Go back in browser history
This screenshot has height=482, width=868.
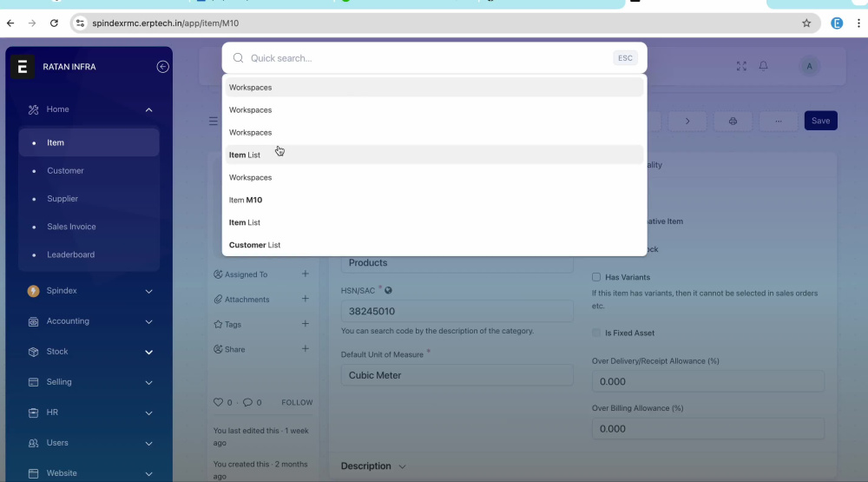click(10, 23)
